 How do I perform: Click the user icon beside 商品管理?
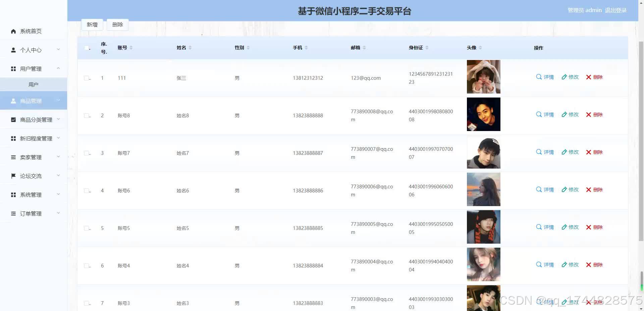pyautogui.click(x=13, y=101)
